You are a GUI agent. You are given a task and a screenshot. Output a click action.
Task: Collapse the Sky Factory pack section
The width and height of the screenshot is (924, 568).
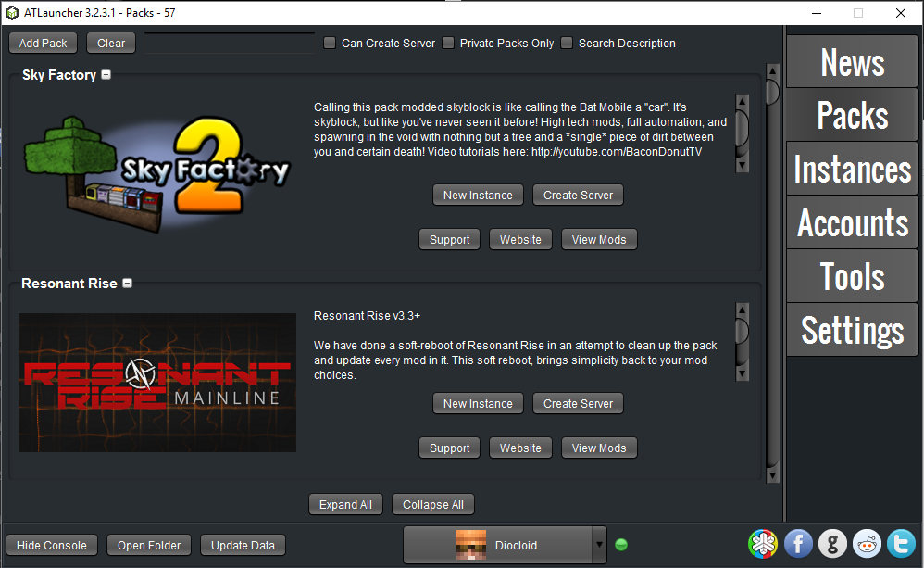point(106,75)
